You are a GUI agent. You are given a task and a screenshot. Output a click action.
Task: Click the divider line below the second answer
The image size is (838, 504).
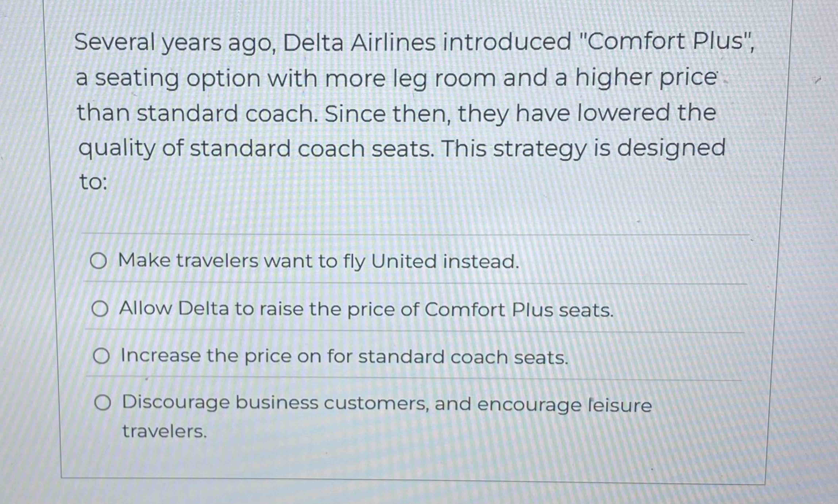click(408, 330)
